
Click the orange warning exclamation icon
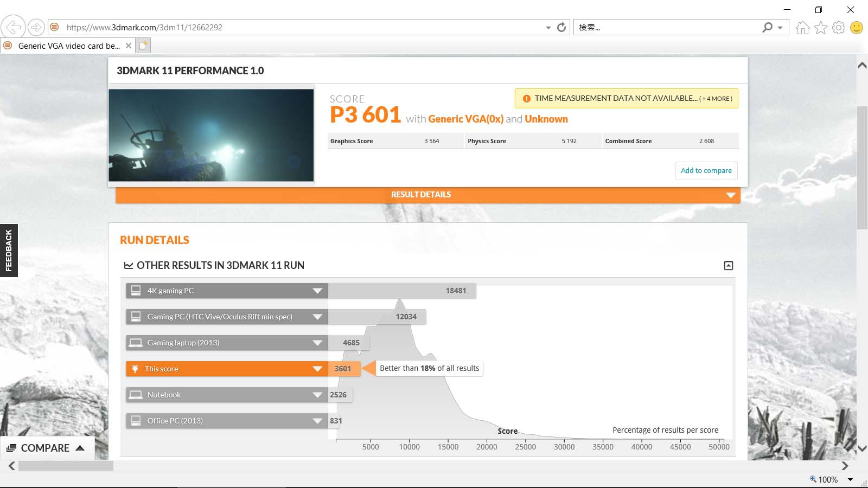(526, 99)
